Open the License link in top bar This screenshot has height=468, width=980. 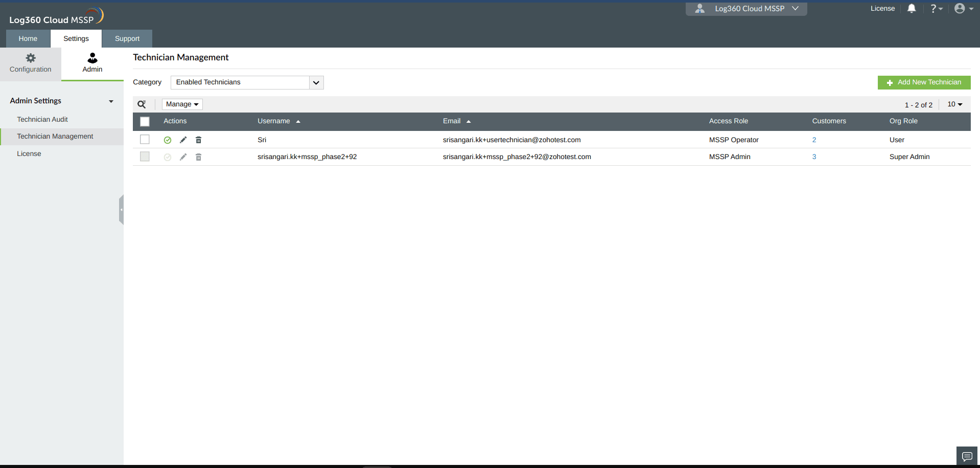[x=883, y=8]
